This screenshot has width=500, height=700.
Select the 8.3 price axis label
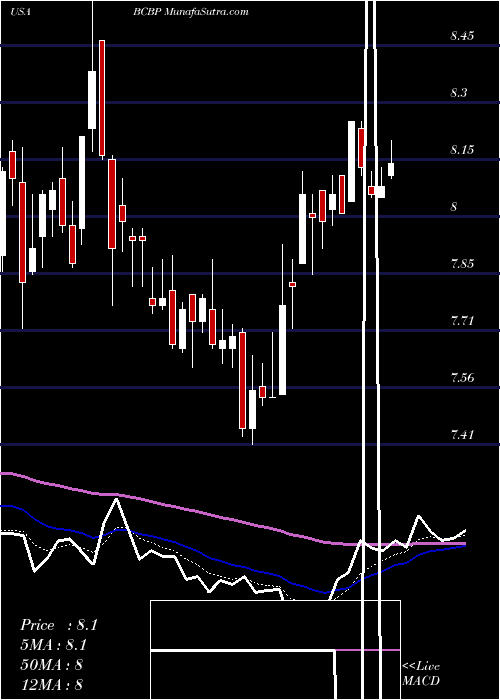[459, 93]
